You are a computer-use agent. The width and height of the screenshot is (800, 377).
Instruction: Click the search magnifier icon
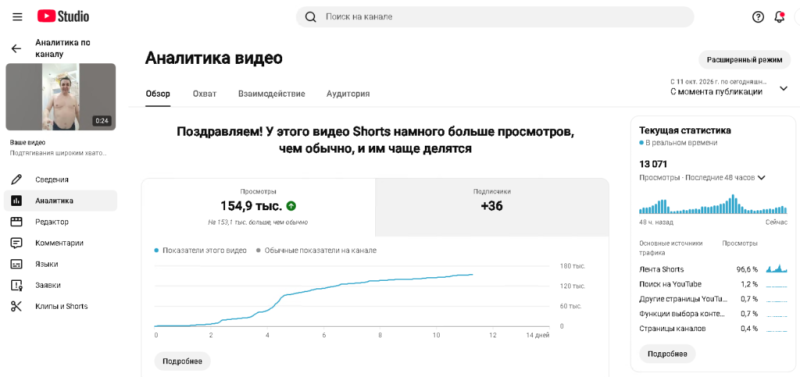pyautogui.click(x=310, y=17)
